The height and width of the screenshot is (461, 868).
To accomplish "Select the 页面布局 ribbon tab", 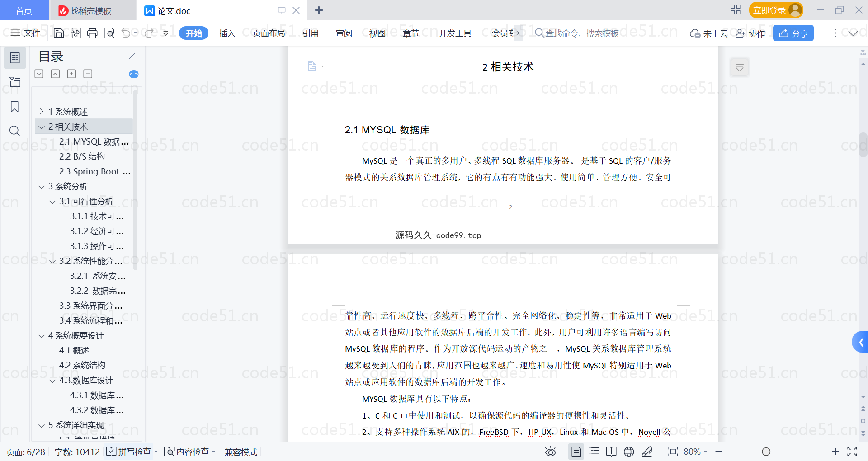I will 269,33.
